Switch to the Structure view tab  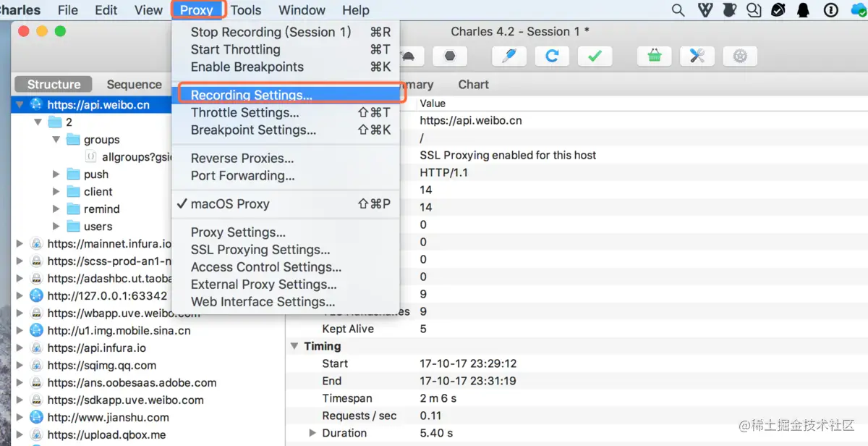(54, 84)
